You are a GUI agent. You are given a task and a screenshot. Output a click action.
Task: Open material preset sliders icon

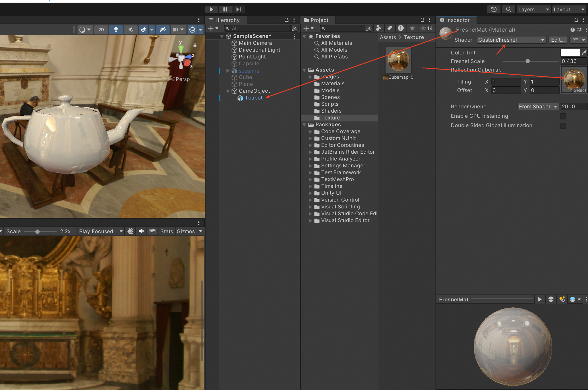(x=579, y=30)
